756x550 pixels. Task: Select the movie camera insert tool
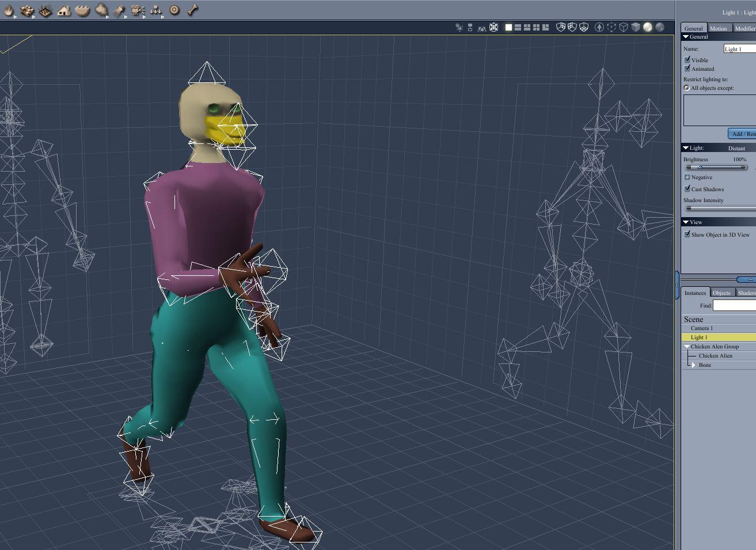[x=138, y=10]
